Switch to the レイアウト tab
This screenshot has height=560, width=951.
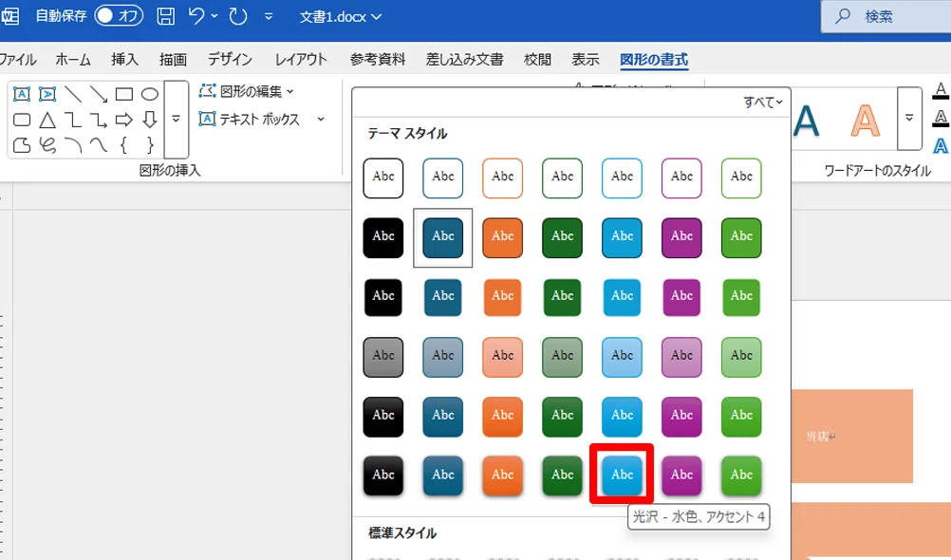point(301,59)
